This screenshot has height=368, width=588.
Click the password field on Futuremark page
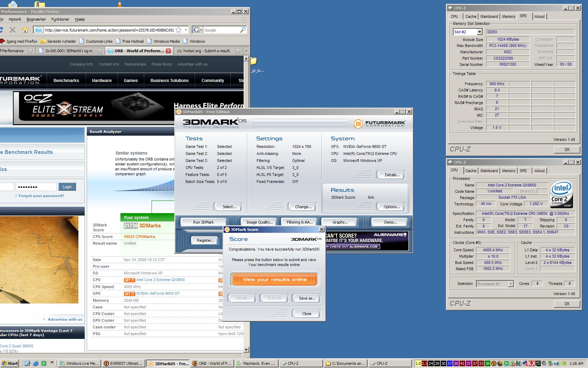tap(36, 187)
